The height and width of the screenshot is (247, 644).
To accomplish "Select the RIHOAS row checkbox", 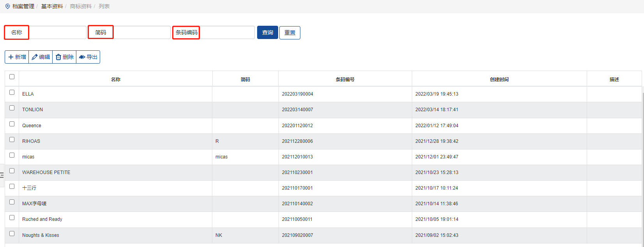I will pyautogui.click(x=12, y=140).
